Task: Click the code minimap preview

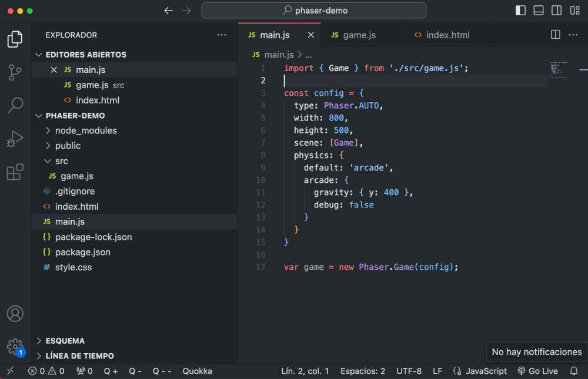Action: (x=559, y=69)
